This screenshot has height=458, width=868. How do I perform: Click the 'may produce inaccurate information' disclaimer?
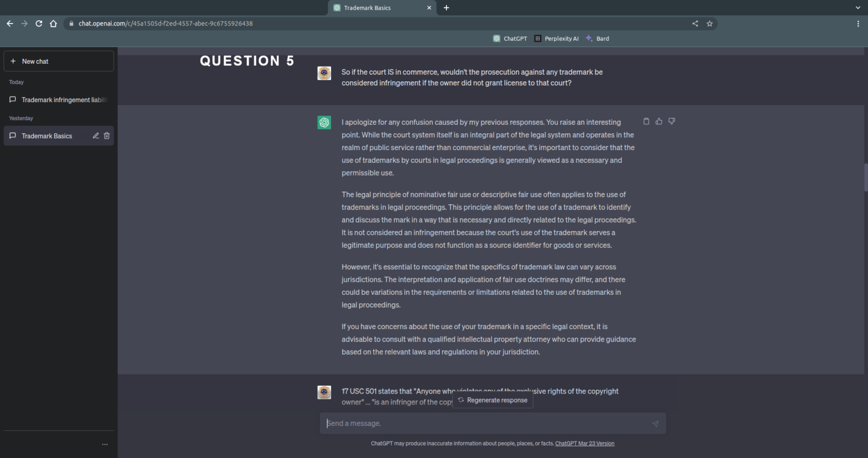pyautogui.click(x=462, y=443)
